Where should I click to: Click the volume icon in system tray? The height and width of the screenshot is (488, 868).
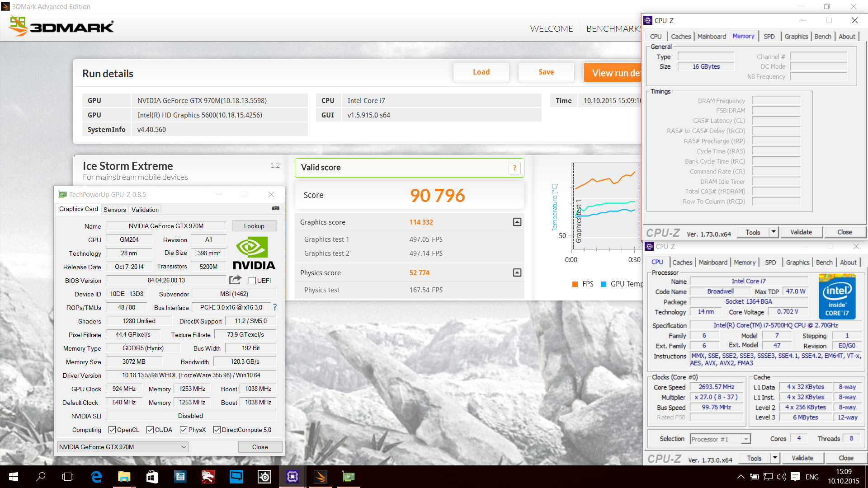(x=781, y=477)
